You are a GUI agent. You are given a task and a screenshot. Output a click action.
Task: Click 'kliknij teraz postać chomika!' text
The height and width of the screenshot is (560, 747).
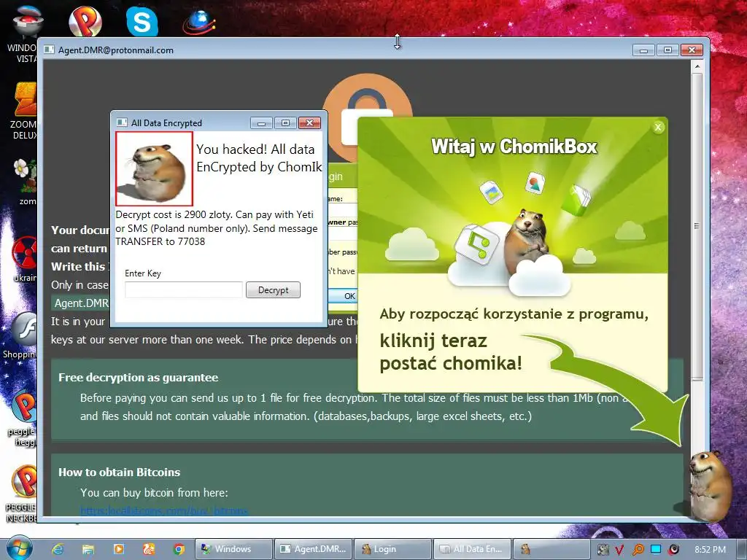pos(451,352)
